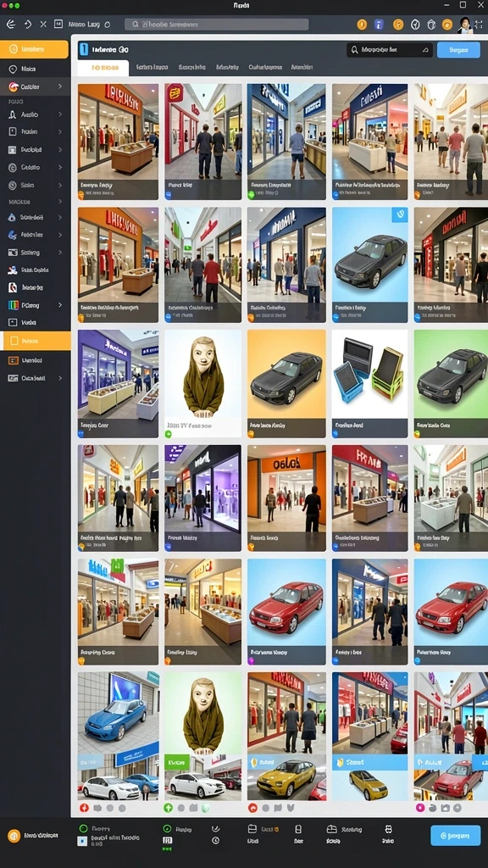The image size is (488, 868).
Task: Open the orange storefront mall thumbnail reading Oslol
Action: 286,498
